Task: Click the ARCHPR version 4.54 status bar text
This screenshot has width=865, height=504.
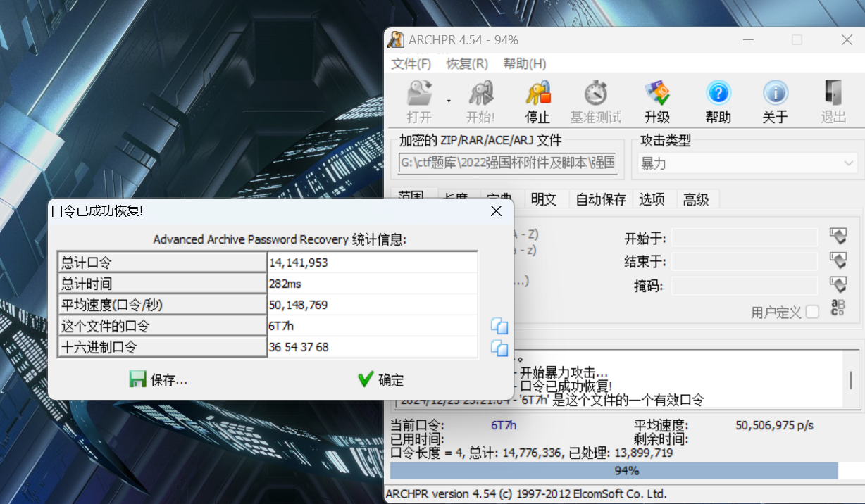Action: [526, 493]
